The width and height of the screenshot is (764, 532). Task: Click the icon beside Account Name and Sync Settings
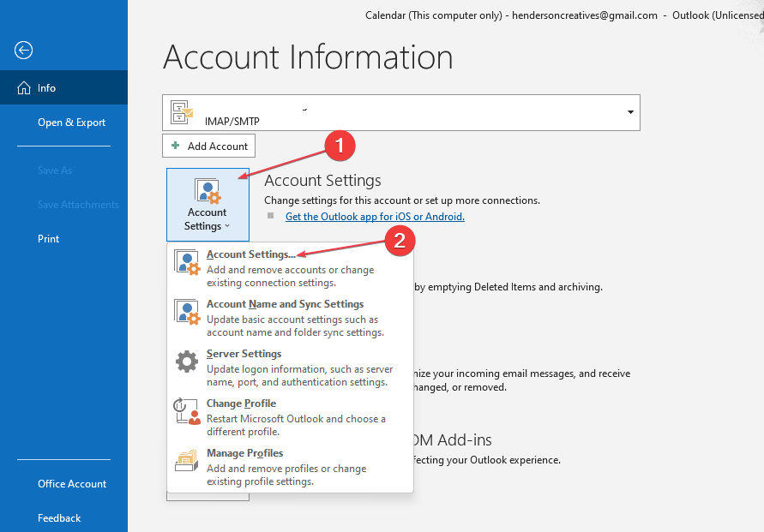pyautogui.click(x=187, y=312)
